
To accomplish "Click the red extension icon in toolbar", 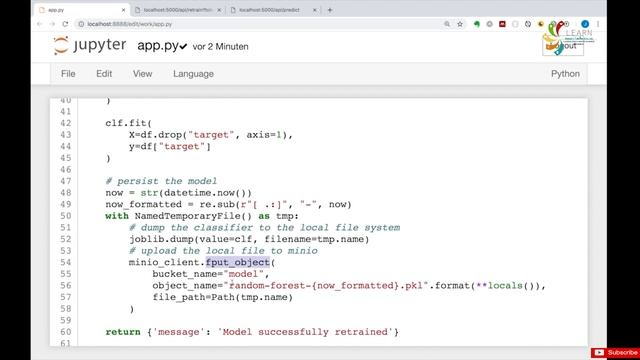I will coord(502,24).
